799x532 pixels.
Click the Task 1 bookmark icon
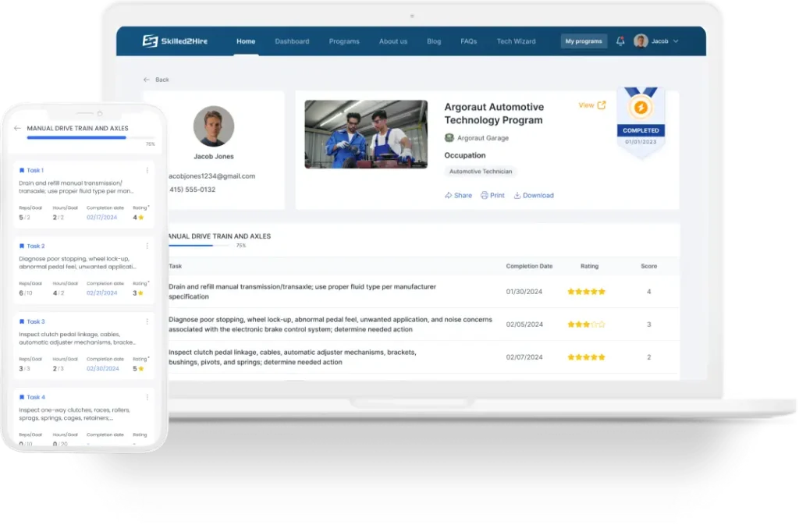[22, 170]
